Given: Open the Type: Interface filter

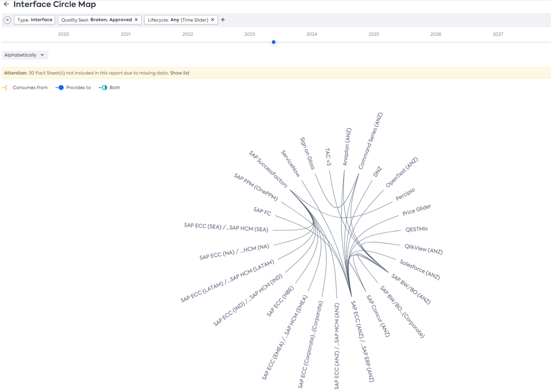Looking at the screenshot, I should [35, 20].
